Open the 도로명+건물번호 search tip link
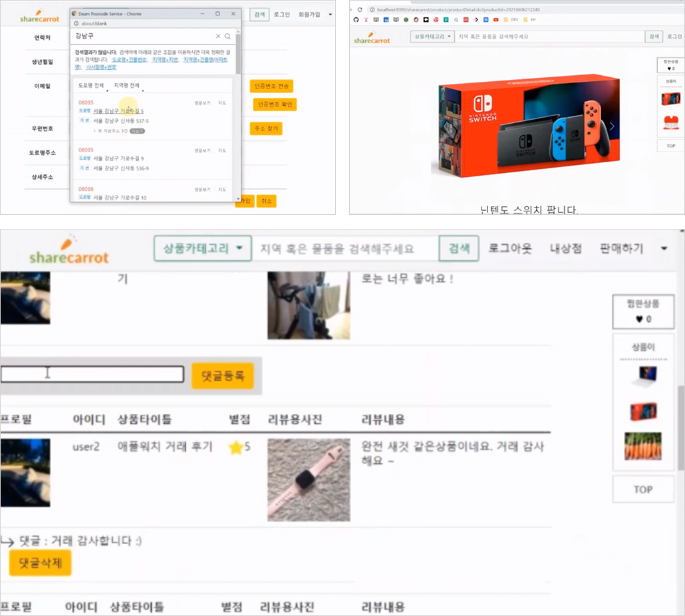Screen dimensions: 685x616 click(x=129, y=60)
